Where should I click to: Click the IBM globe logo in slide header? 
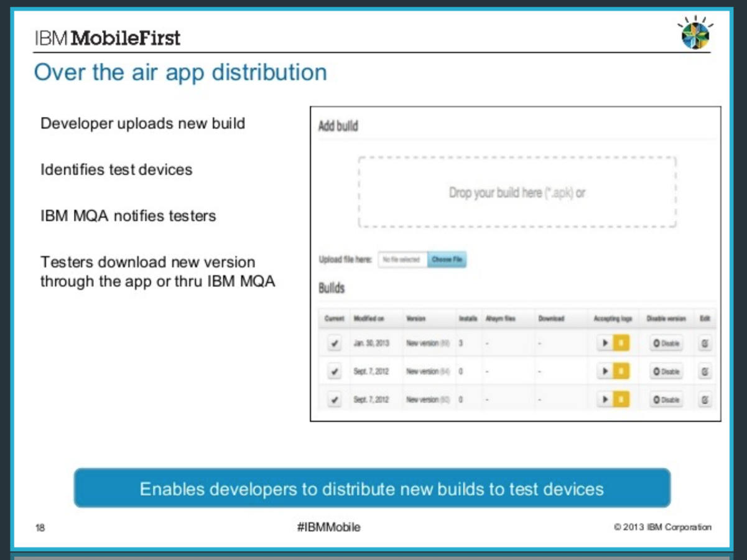coord(695,34)
